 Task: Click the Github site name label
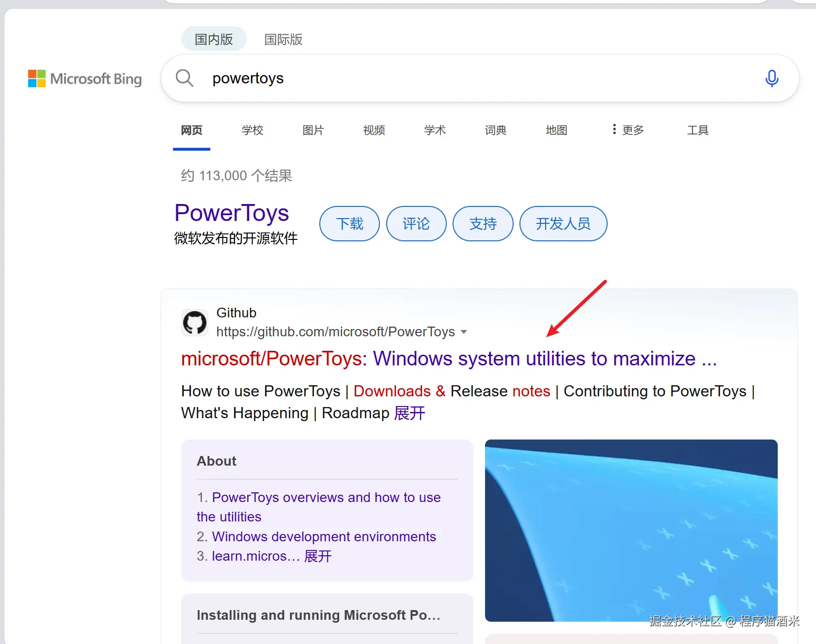[x=236, y=313]
